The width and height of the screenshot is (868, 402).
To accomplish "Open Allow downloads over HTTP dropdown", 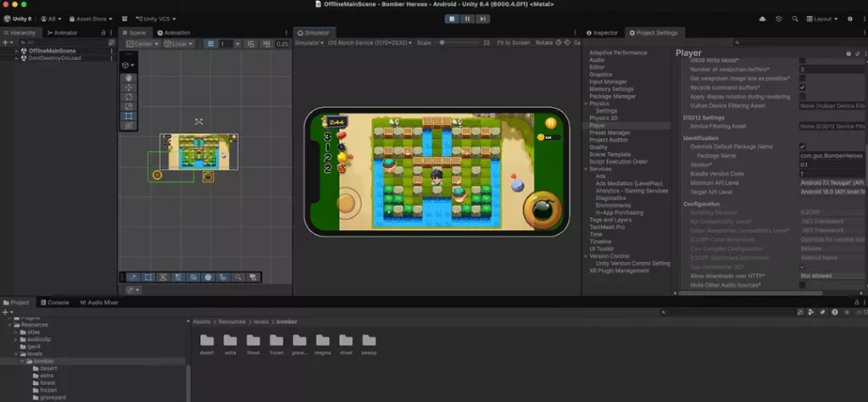I will pos(832,276).
